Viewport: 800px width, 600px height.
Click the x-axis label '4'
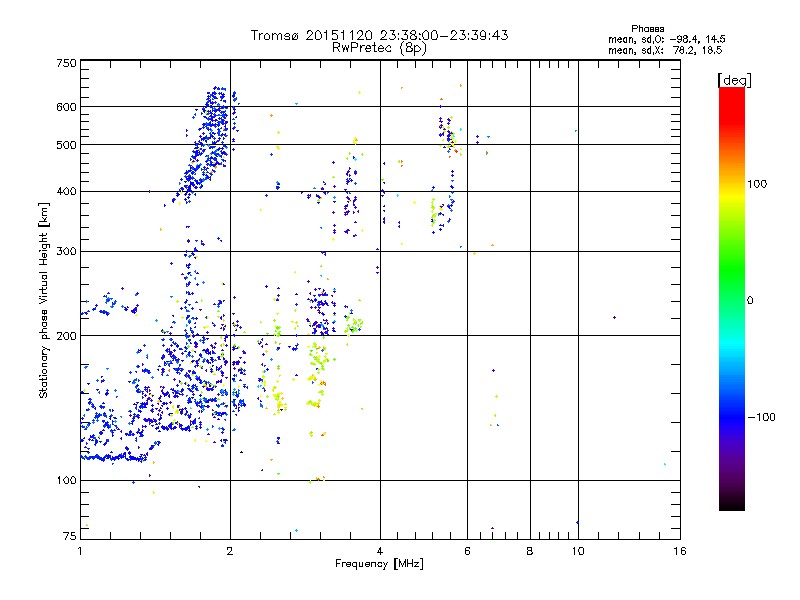(380, 551)
